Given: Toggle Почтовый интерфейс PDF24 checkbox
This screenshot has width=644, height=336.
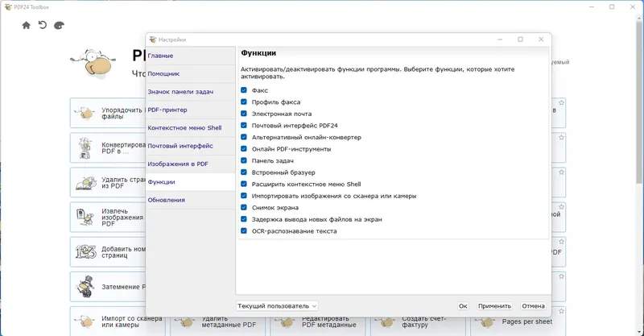Looking at the screenshot, I should 244,125.
